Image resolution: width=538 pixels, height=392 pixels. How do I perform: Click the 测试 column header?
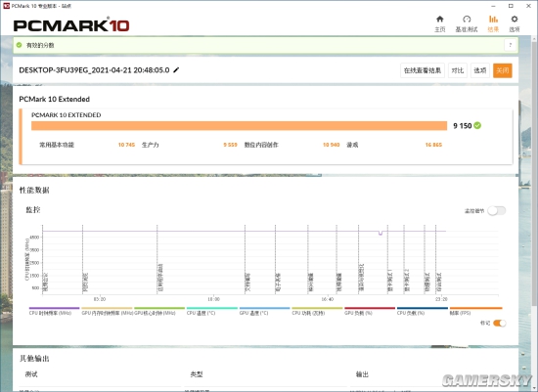click(x=31, y=374)
